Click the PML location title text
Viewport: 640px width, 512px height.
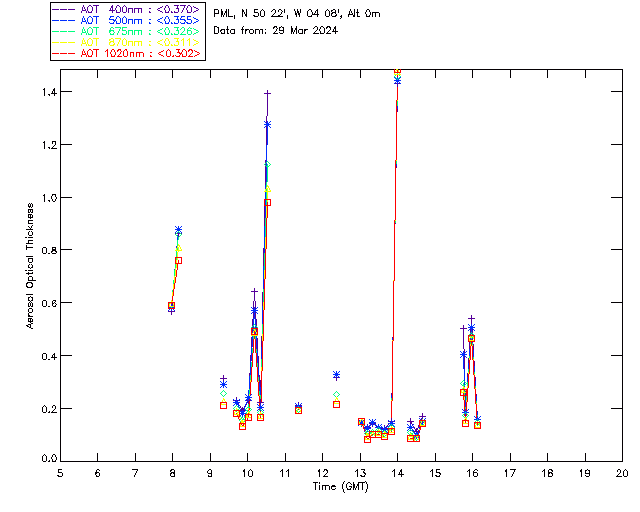tap(297, 13)
